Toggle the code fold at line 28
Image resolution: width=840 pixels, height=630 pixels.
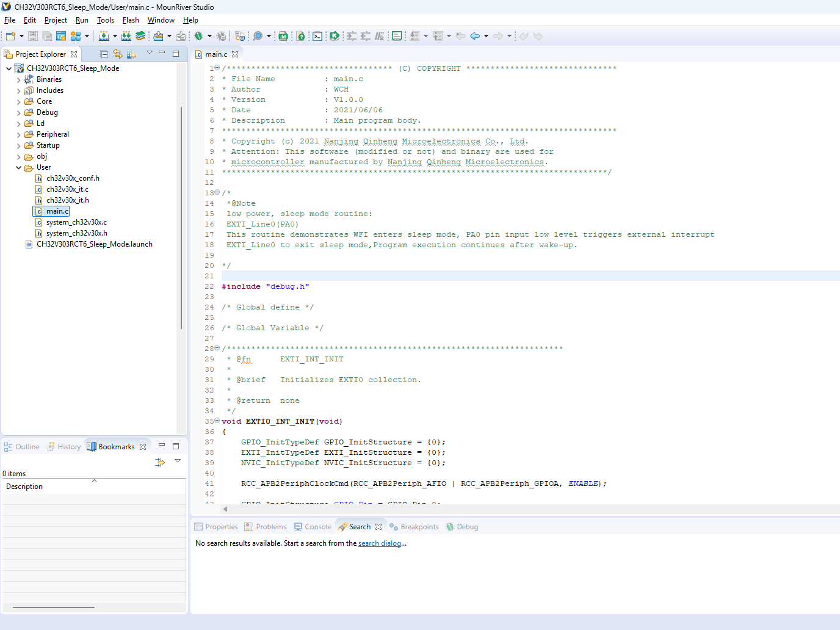click(217, 348)
